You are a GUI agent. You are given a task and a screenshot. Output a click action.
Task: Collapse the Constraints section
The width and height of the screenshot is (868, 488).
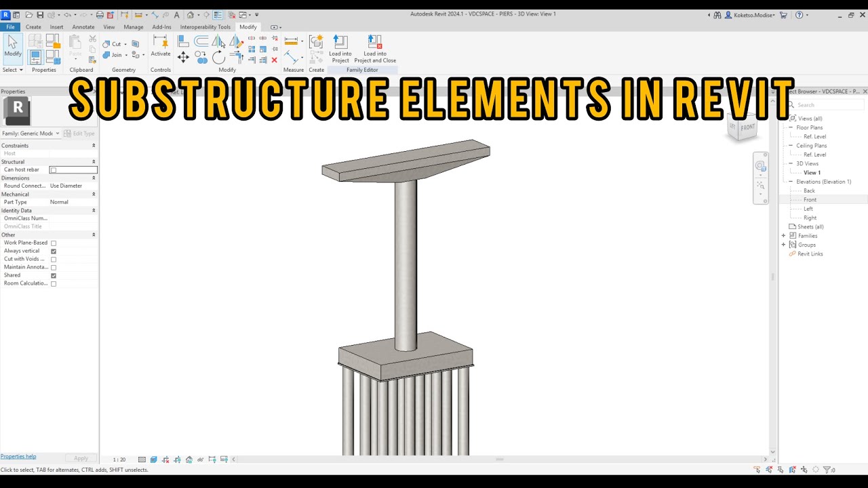tap(94, 146)
